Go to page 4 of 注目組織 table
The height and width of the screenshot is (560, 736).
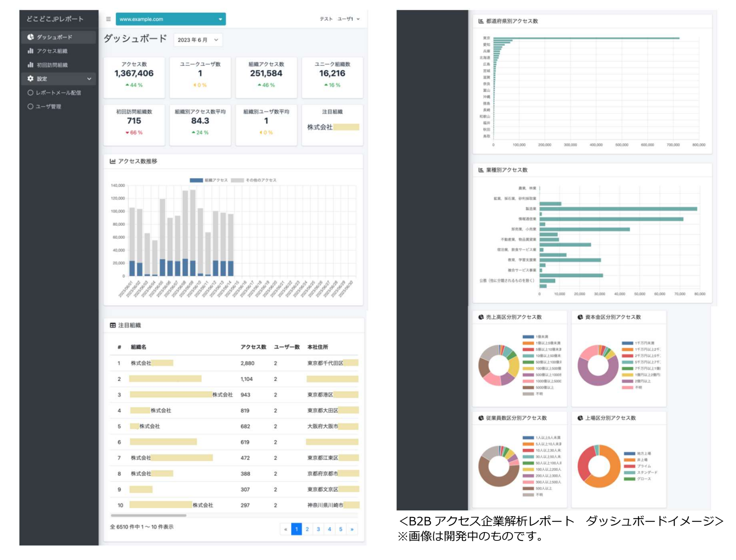click(x=329, y=529)
